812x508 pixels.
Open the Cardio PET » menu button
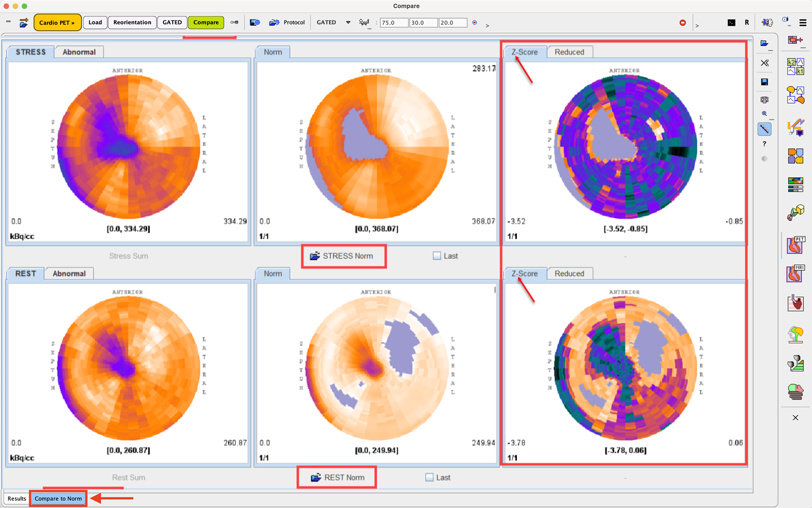tap(57, 23)
